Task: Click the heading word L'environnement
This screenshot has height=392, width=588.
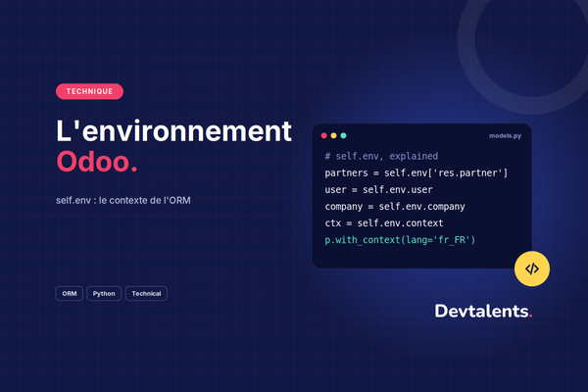Action: (x=173, y=131)
